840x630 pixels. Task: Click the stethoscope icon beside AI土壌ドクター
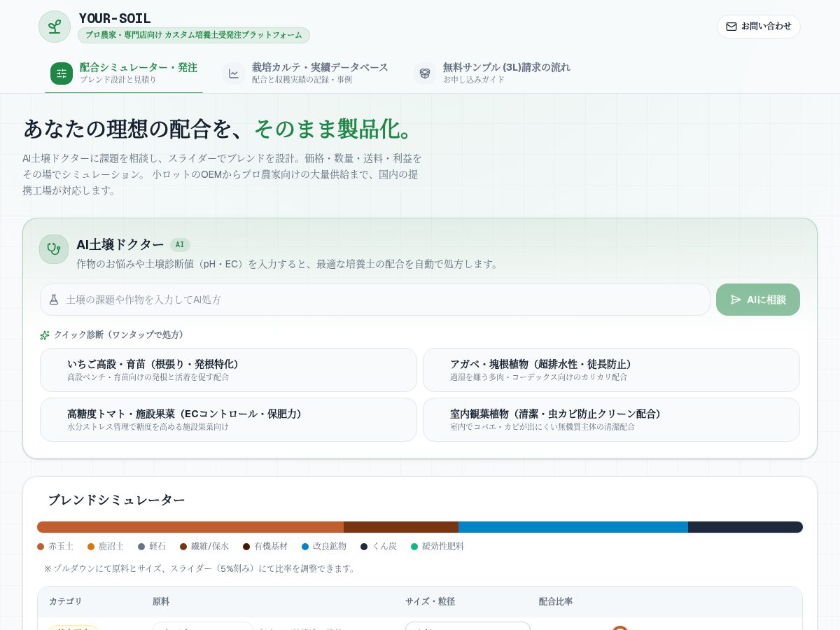point(54,249)
